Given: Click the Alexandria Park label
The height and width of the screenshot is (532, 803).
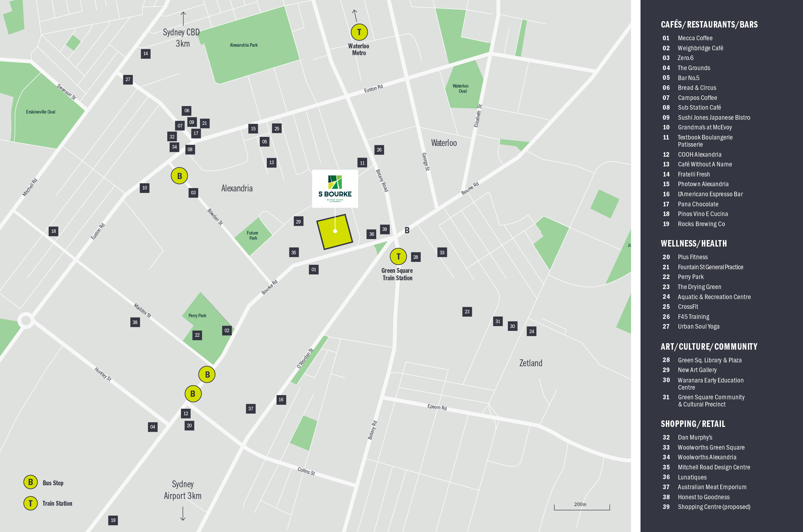Looking at the screenshot, I should tap(244, 45).
